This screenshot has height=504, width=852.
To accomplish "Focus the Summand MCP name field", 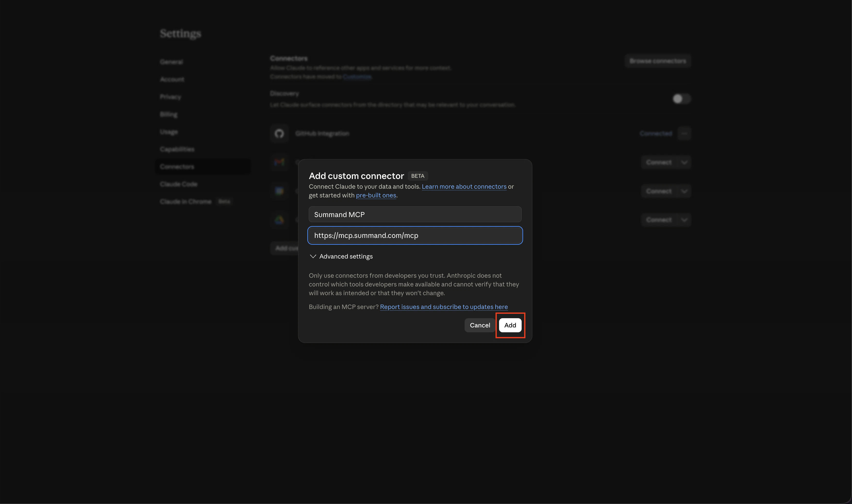I will [x=415, y=214].
